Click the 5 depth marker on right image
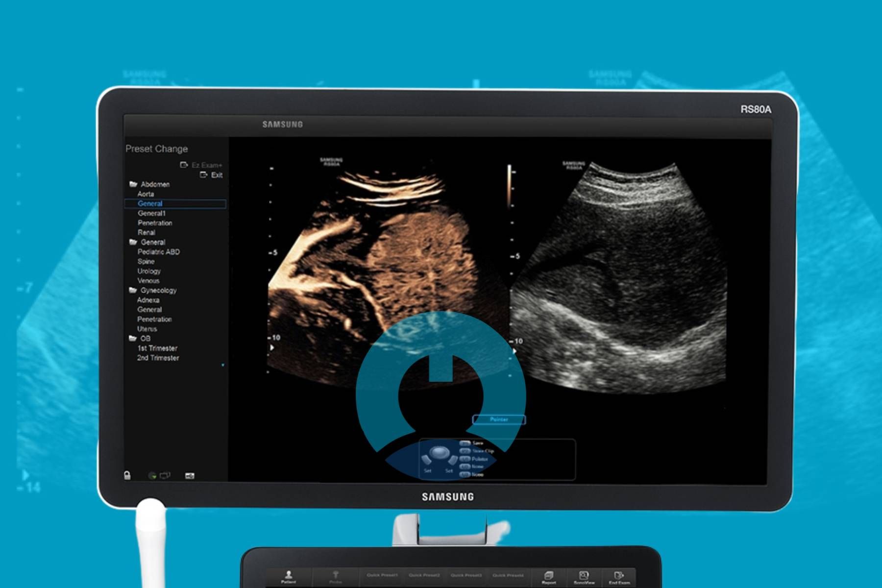This screenshot has height=588, width=882. pos(515,256)
